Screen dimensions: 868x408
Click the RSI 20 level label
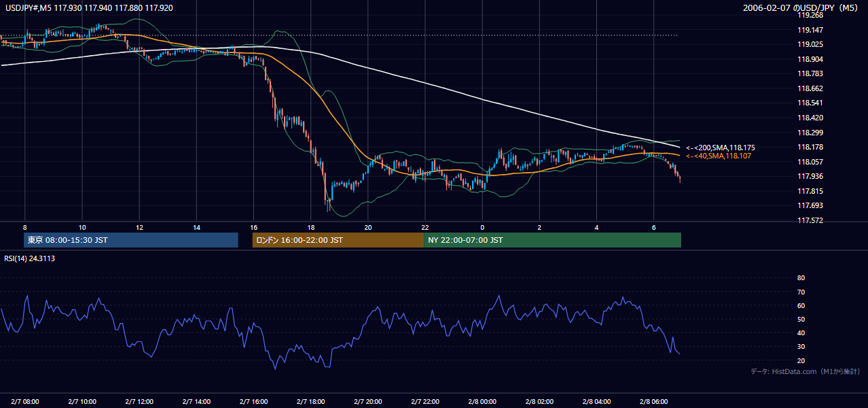801,360
